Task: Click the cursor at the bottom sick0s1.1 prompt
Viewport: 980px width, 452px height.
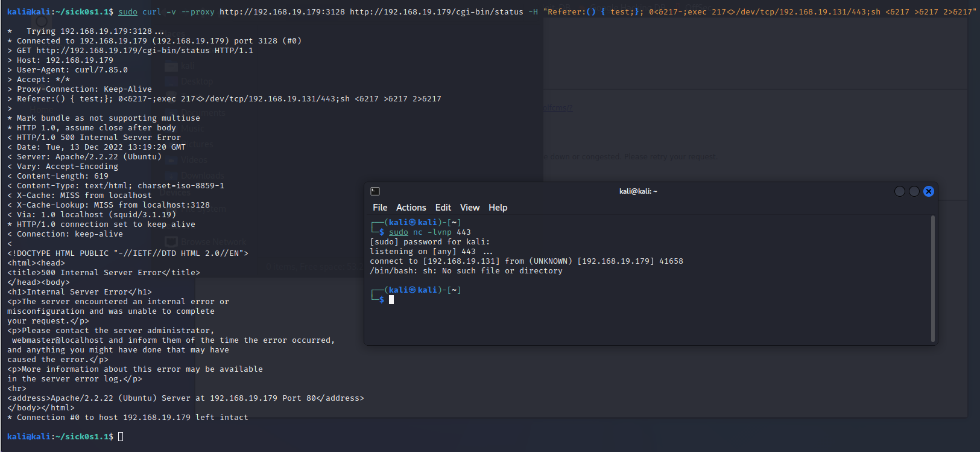Action: click(x=121, y=436)
